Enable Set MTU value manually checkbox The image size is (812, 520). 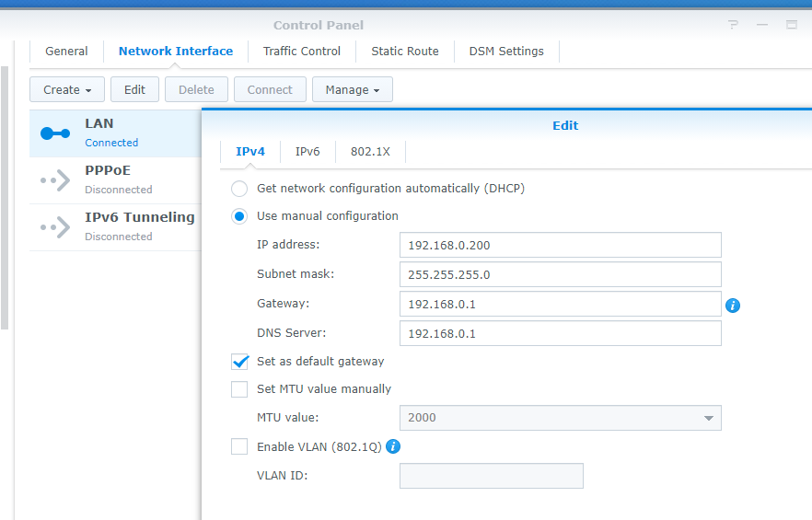tap(239, 389)
